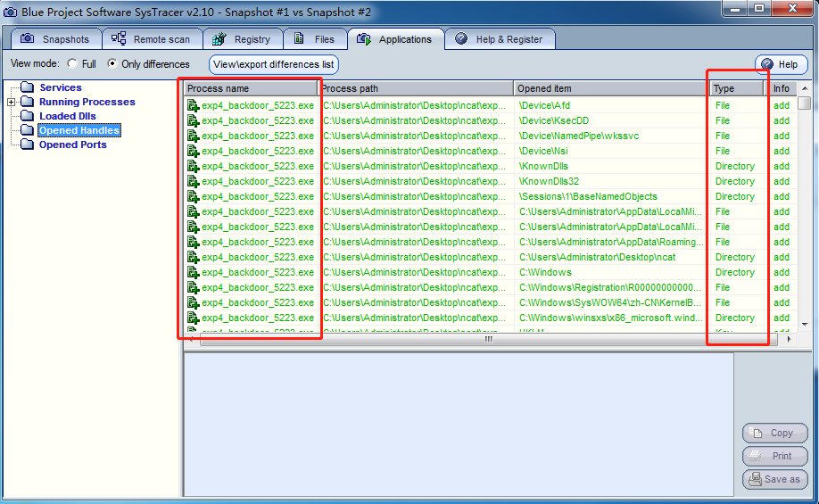Click the camera icon on Snapshots tab
Viewport: 819px width, 504px height.
pyautogui.click(x=27, y=38)
